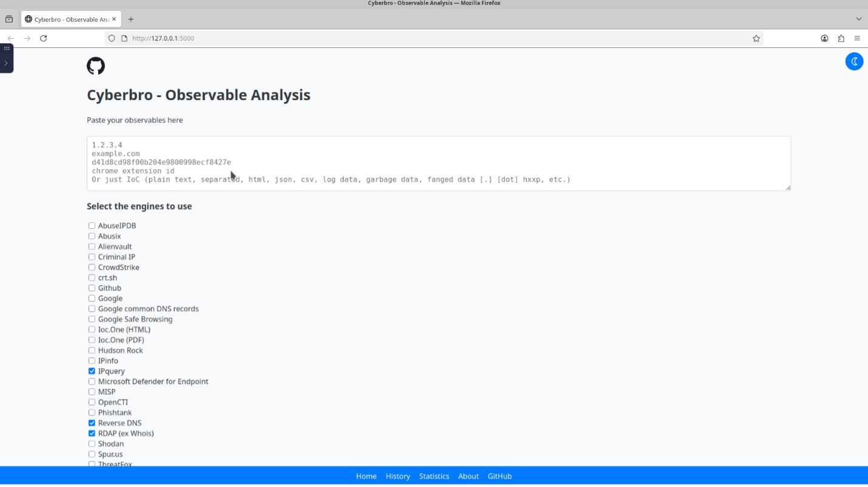The image size is (868, 487).
Task: Open the Firefox extensions menu
Action: coord(841,38)
